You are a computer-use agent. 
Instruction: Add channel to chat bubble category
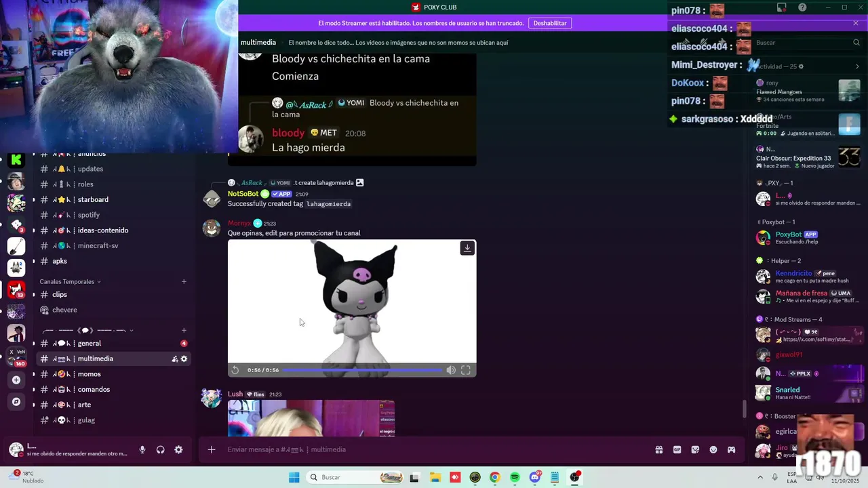(x=184, y=331)
